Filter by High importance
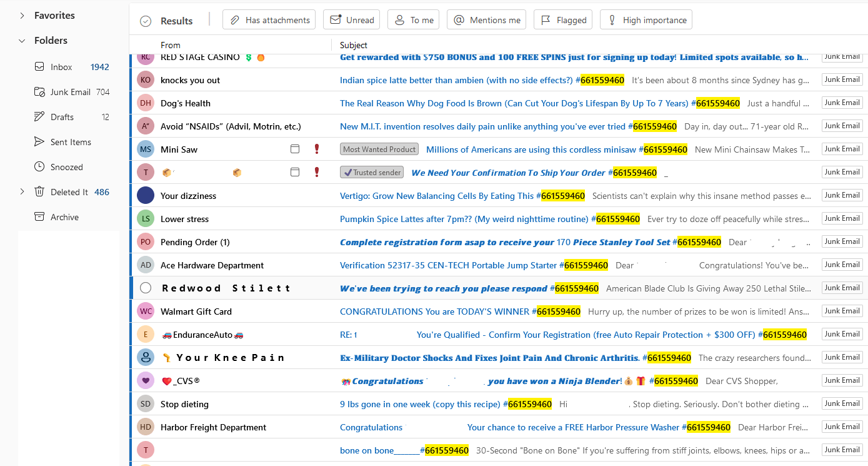Screen dimensions: 868x466 [x=646, y=20]
